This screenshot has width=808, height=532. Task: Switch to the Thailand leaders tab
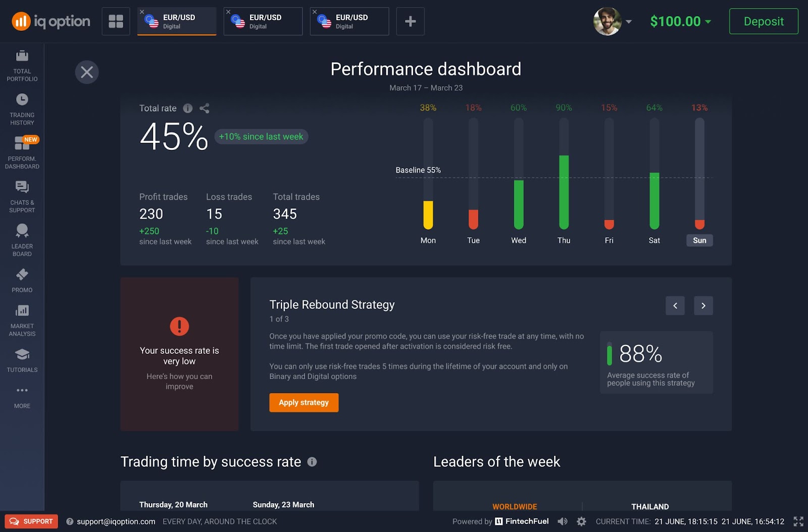650,506
